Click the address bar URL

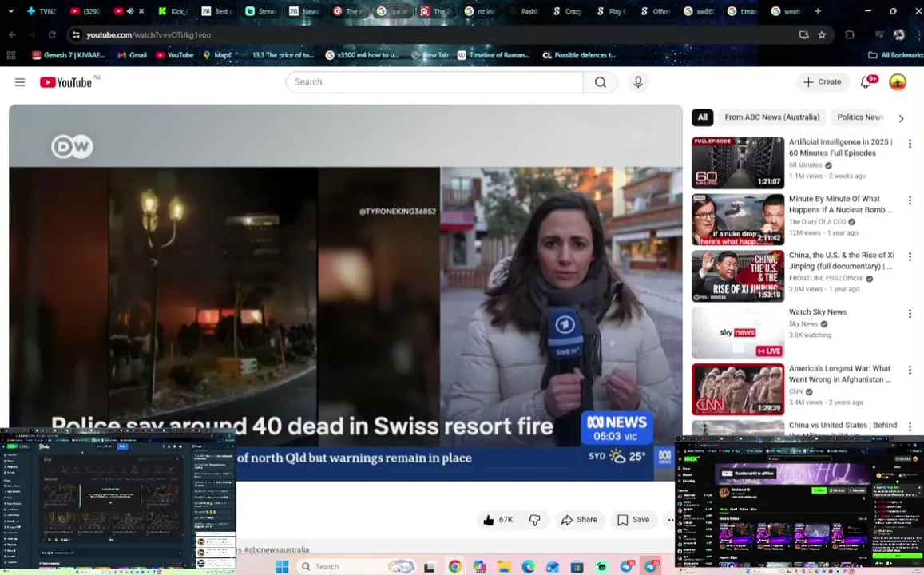click(x=149, y=35)
